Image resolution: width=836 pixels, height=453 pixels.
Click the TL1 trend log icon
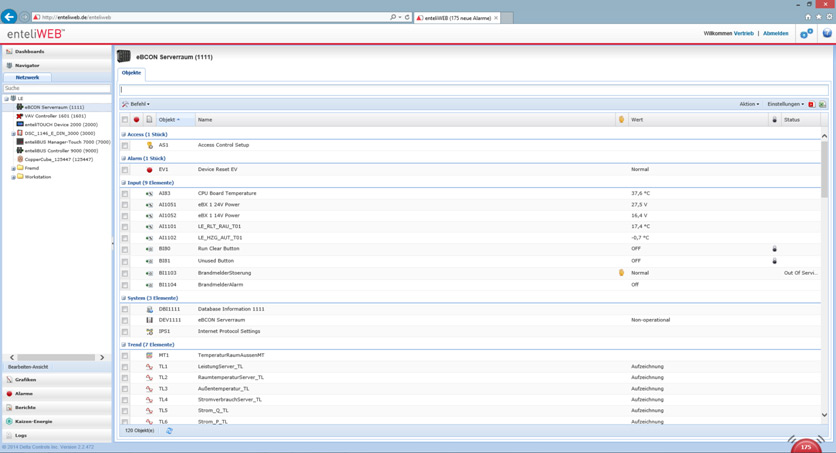pyautogui.click(x=149, y=367)
